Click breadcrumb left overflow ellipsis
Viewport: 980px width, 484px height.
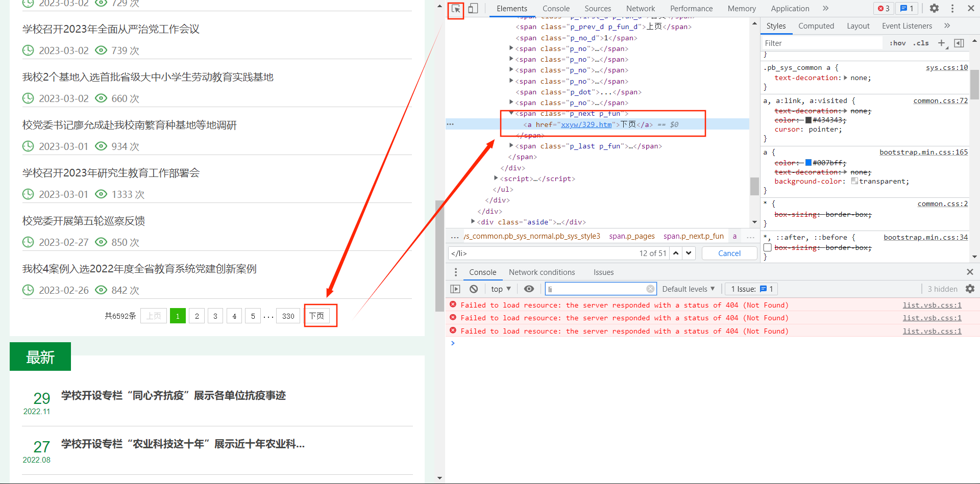[x=455, y=237]
